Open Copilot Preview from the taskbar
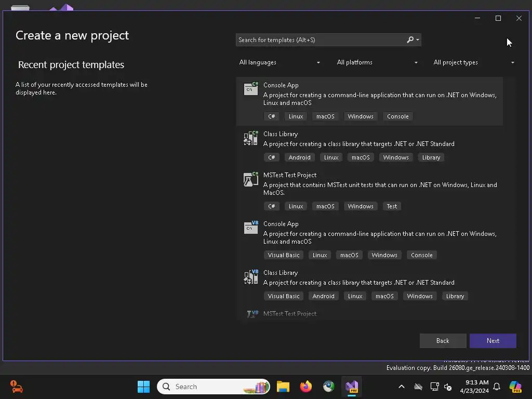Image resolution: width=532 pixels, height=399 pixels. coord(515,387)
